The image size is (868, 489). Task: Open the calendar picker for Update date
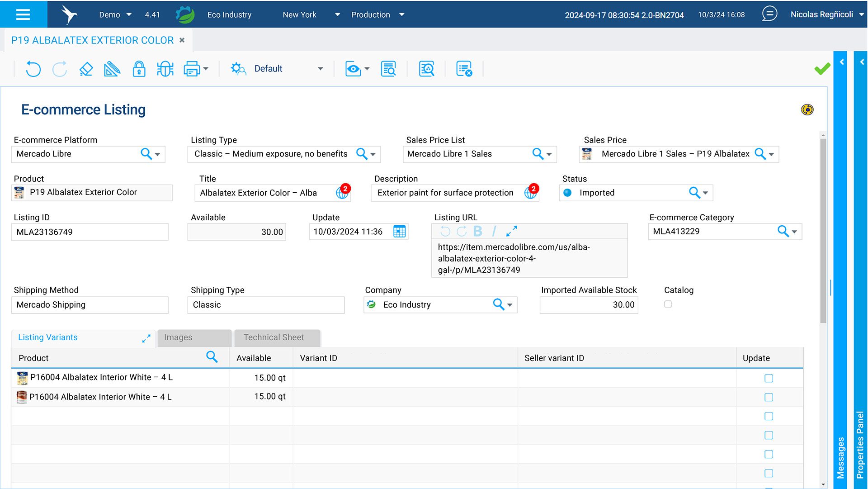[x=399, y=232]
